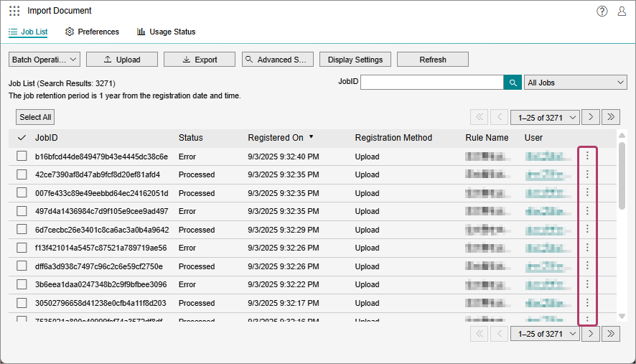This screenshot has height=364, width=636.
Task: Click Error status of job b16bfcd44de849479b43e4445dc38c6e
Action: [187, 157]
